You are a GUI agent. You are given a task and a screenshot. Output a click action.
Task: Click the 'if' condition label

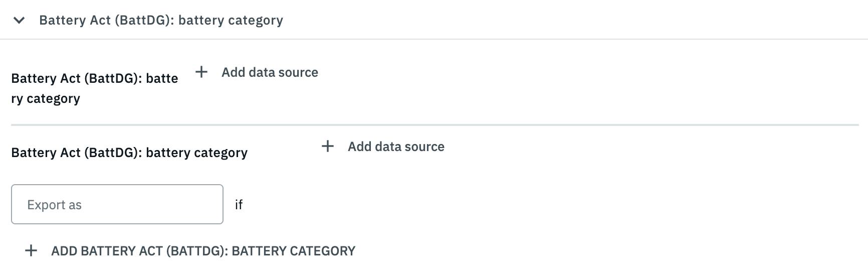(x=239, y=205)
